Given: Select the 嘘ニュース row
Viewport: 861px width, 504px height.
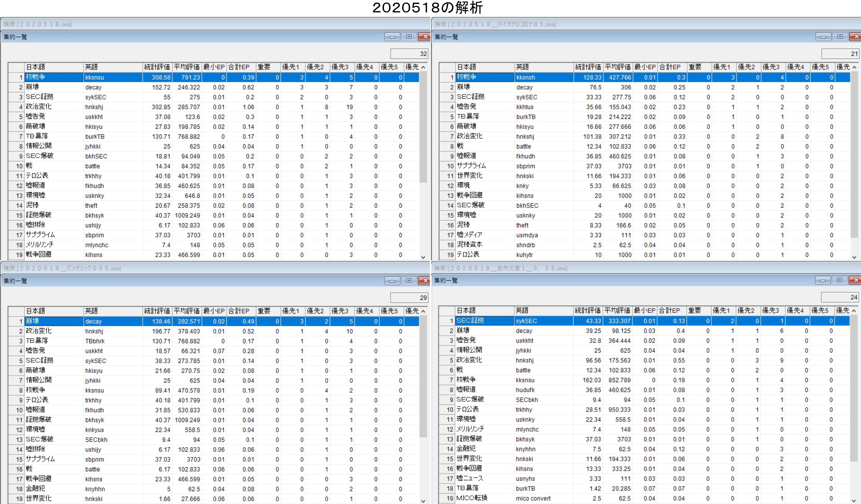Looking at the screenshot, I should [x=470, y=478].
